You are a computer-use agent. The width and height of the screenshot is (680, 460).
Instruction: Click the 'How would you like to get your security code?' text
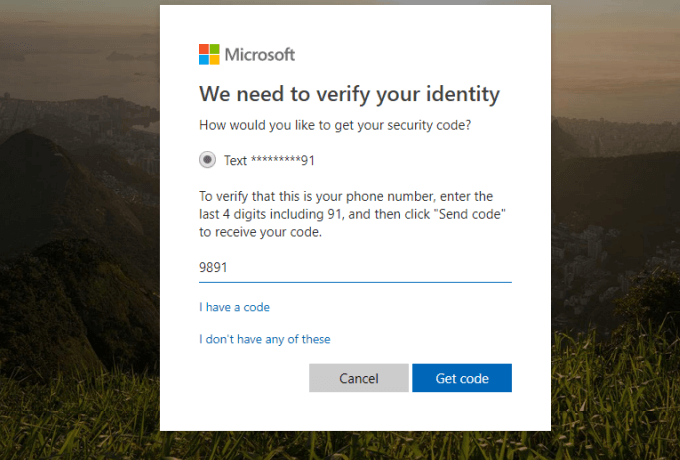335,125
